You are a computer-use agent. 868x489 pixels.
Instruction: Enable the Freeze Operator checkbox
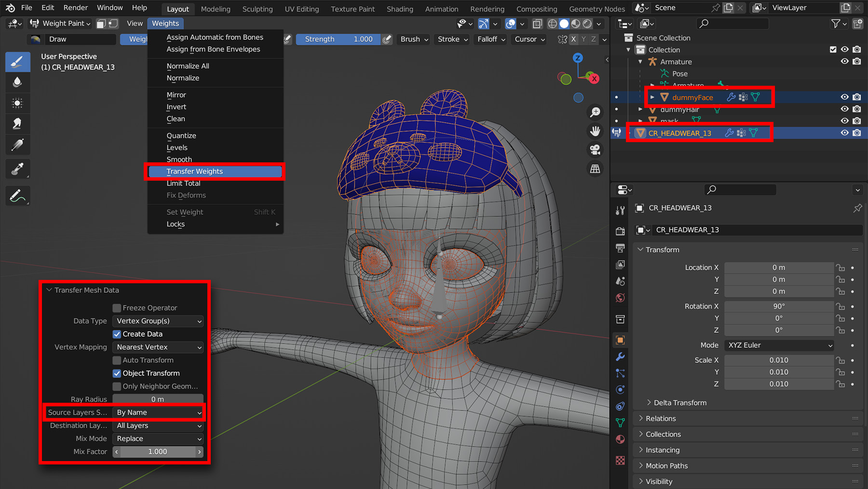(x=117, y=308)
